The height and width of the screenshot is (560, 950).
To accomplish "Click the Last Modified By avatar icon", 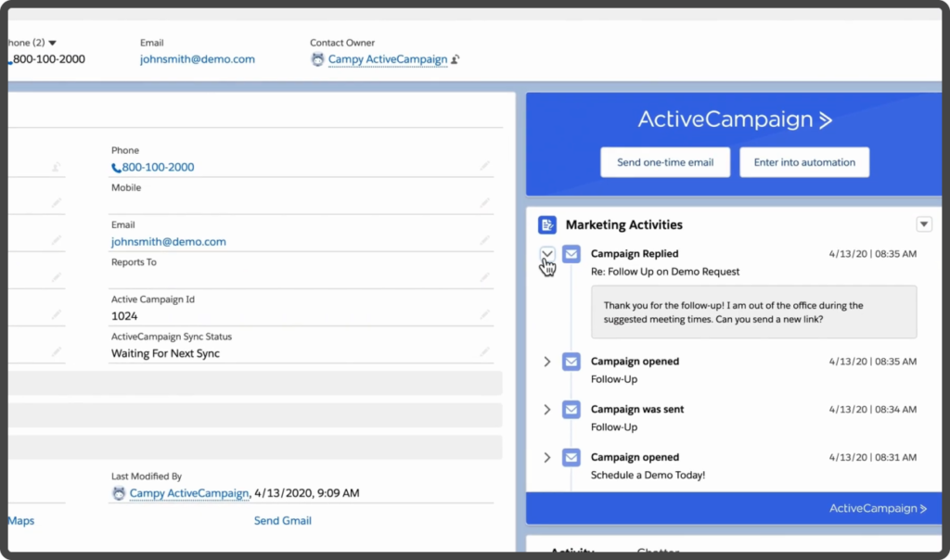I will click(x=119, y=493).
